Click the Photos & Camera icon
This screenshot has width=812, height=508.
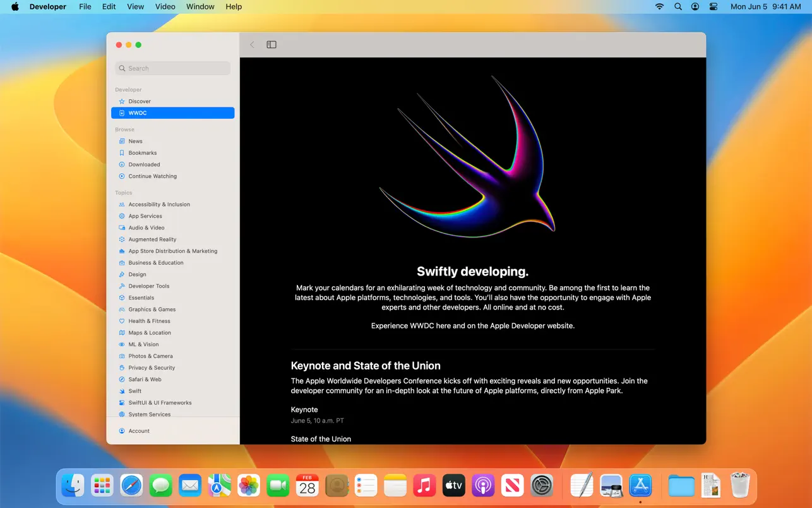(x=122, y=356)
